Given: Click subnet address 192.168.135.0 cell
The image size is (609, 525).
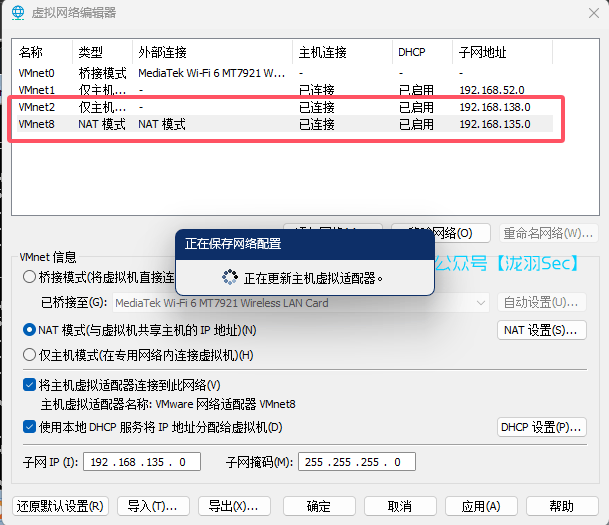Looking at the screenshot, I should click(x=495, y=124).
